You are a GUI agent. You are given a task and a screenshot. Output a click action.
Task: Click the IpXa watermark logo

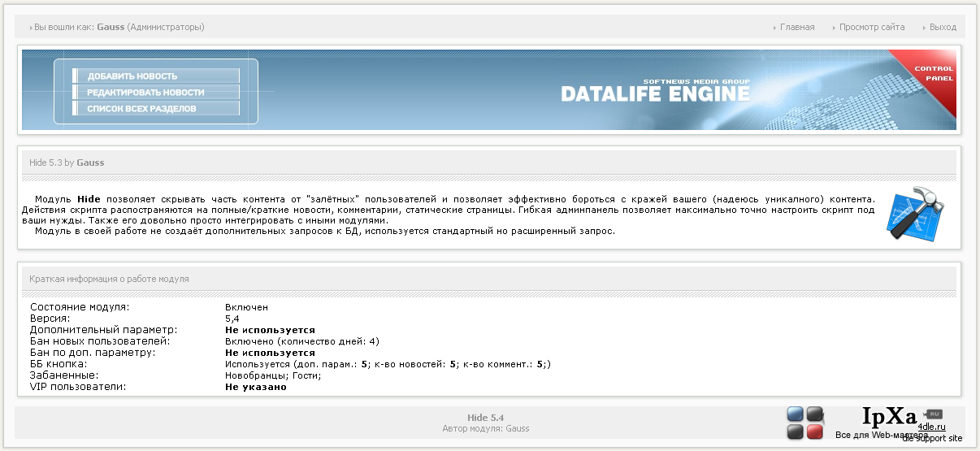click(x=889, y=416)
